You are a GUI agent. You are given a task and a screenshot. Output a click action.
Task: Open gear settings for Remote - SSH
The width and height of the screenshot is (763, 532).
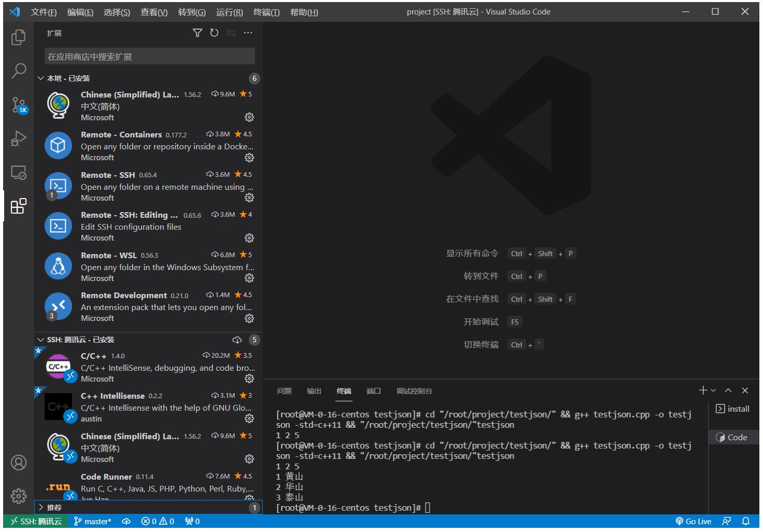pyautogui.click(x=249, y=198)
